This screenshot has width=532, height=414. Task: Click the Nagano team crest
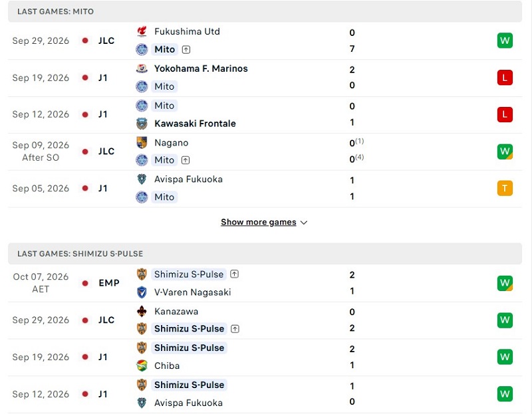pyautogui.click(x=142, y=143)
